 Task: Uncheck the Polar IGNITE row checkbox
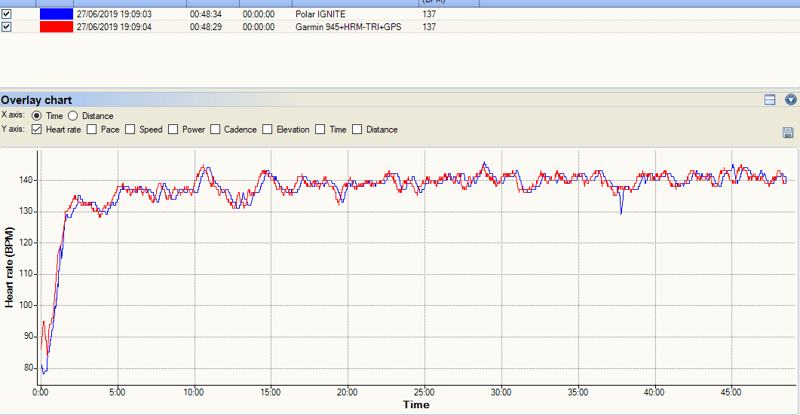click(x=6, y=14)
